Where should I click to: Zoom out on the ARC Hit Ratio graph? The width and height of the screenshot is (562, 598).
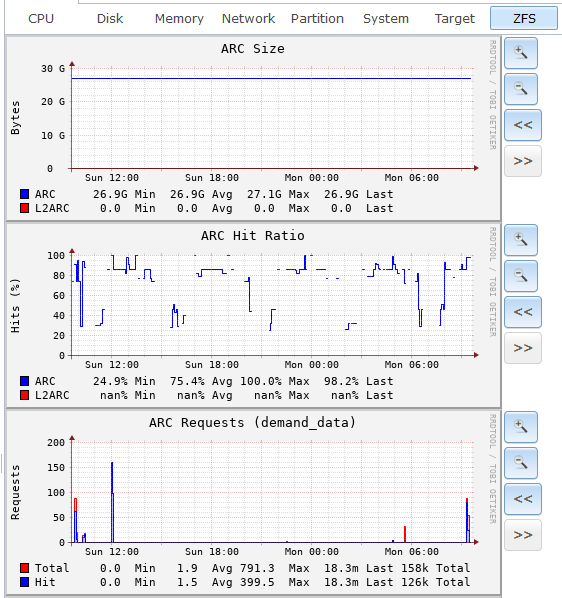pos(521,276)
